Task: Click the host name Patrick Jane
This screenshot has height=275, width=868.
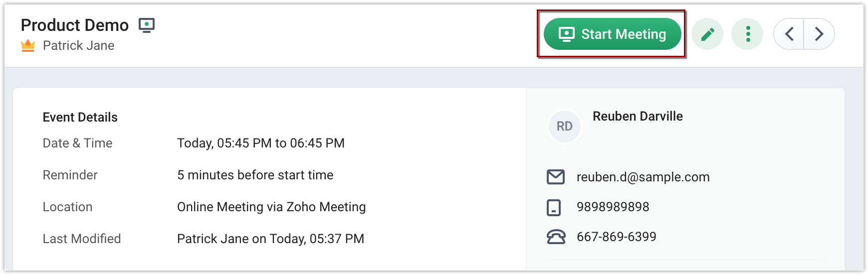Action: 79,46
